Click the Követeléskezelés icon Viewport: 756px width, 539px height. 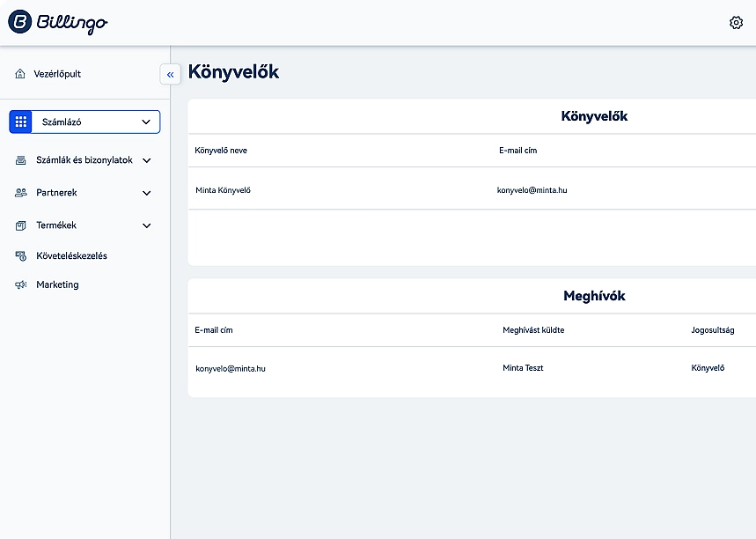[x=18, y=255]
